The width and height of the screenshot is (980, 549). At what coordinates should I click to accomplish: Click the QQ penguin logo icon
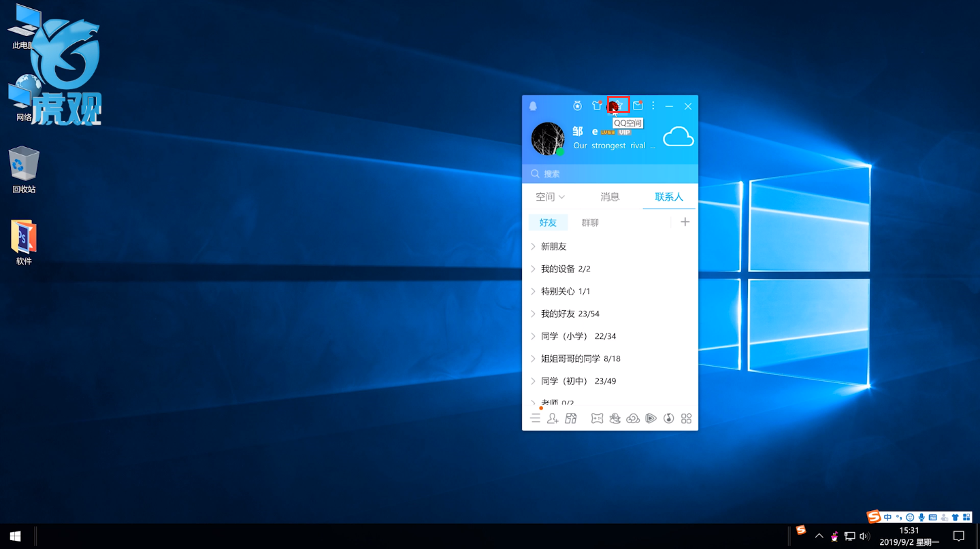pyautogui.click(x=533, y=106)
